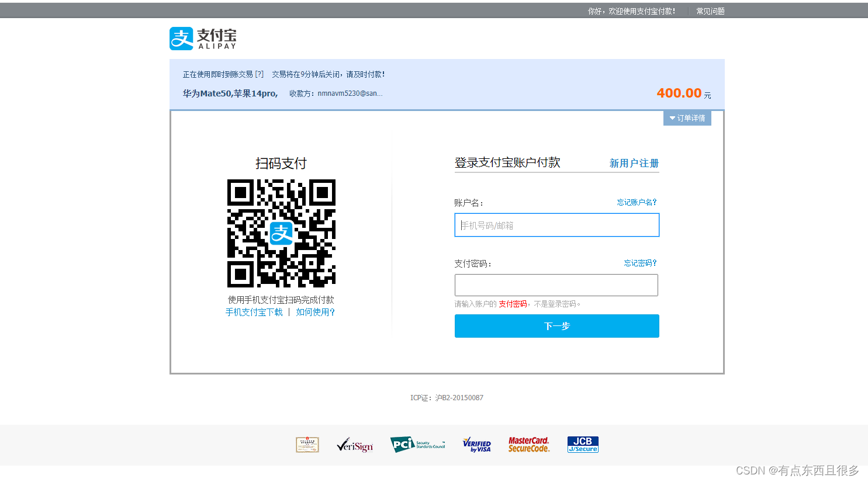This screenshot has height=482, width=868.
Task: Click the Alipay logo at top left
Action: 203,39
